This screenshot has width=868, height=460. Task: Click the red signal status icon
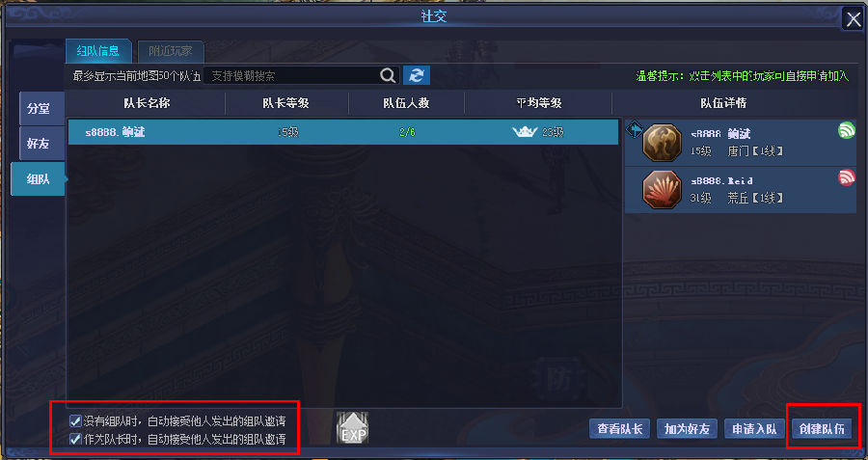[x=847, y=177]
